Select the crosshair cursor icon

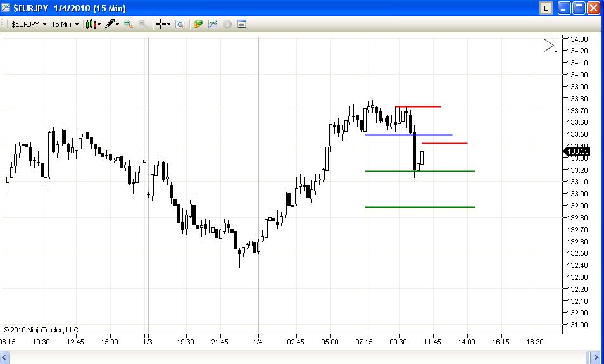click(161, 24)
